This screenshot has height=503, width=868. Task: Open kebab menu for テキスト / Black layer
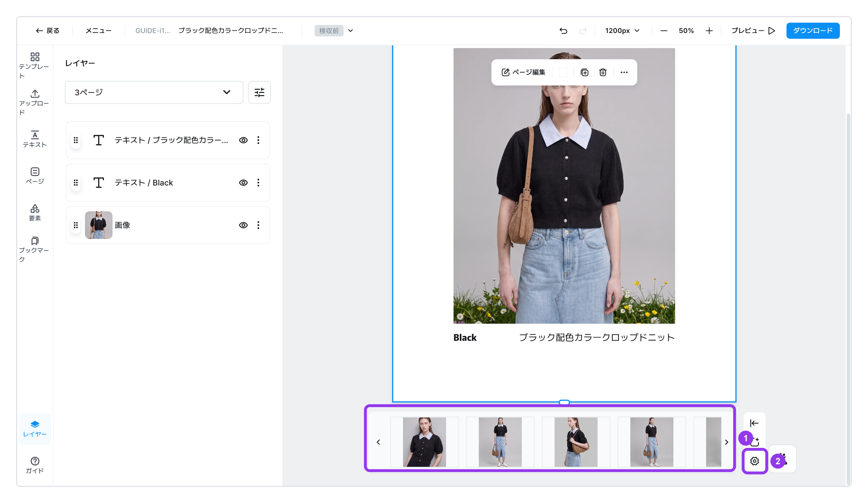[x=258, y=183]
